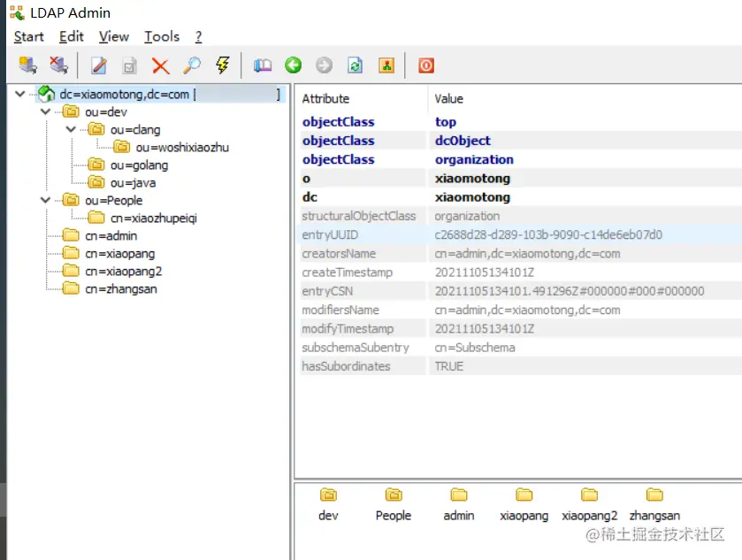The image size is (742, 560).
Task: Select the dcObject value cell
Action: pyautogui.click(x=463, y=141)
